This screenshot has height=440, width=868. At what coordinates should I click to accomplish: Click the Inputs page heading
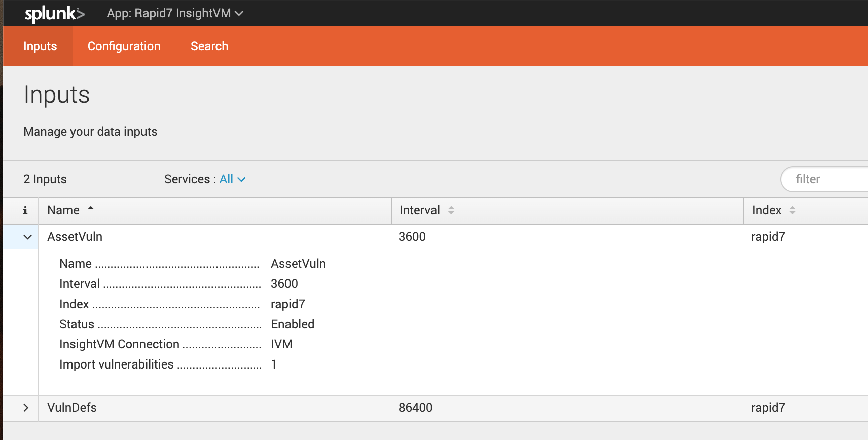(x=56, y=95)
